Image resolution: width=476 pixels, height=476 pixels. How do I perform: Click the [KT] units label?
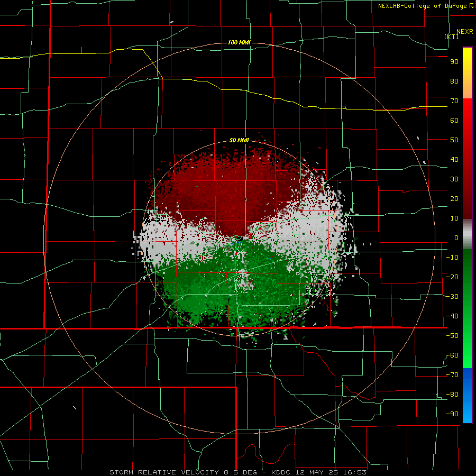point(451,36)
